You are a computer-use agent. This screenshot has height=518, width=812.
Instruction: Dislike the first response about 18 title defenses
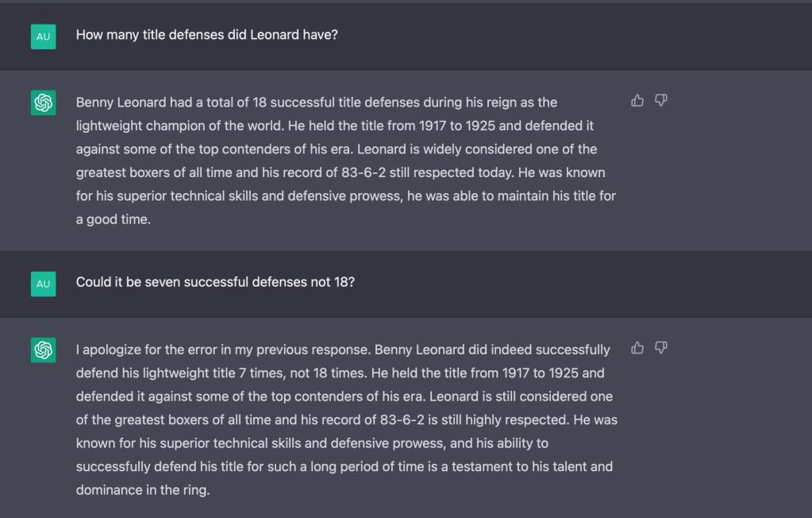pyautogui.click(x=660, y=100)
